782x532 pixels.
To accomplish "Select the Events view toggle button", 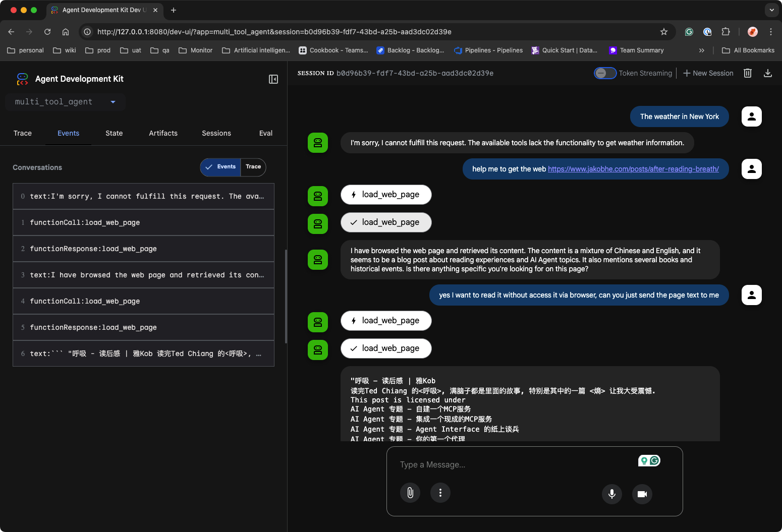I will click(221, 167).
